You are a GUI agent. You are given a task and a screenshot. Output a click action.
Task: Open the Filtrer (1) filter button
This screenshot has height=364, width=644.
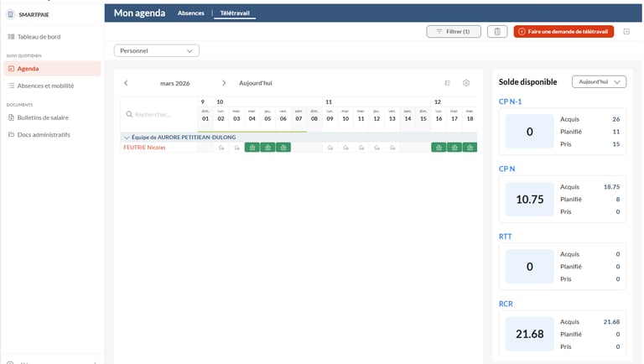454,32
